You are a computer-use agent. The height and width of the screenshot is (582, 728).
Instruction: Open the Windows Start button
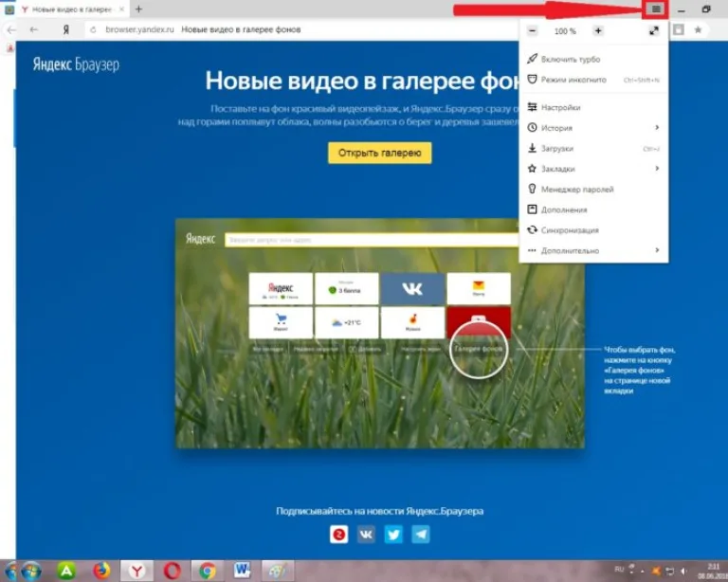coord(30,572)
